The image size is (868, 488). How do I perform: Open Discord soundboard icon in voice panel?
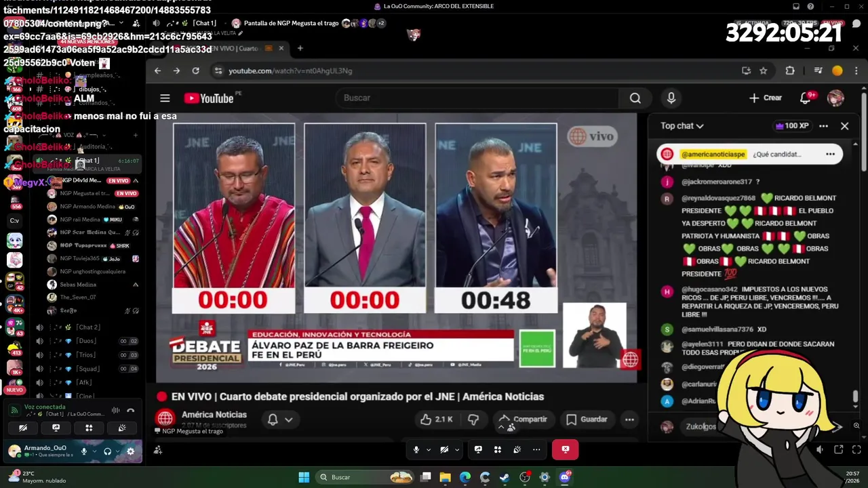coord(122,428)
